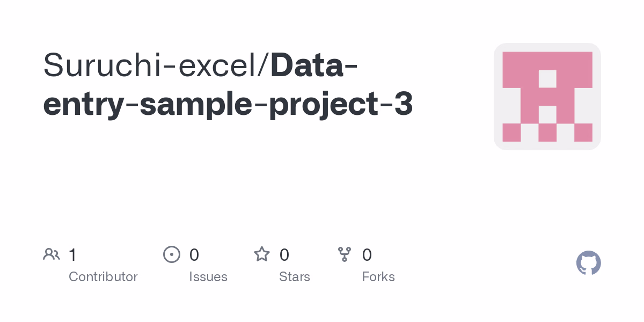Screen dimensions: 644x322
Task: Click the bottom-left pink square of the identicon
Action: click(511, 133)
